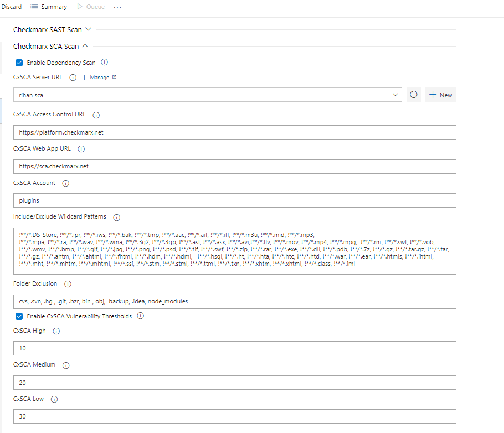The height and width of the screenshot is (433, 504).
Task: Click Discard to abandon changes
Action: (x=12, y=7)
